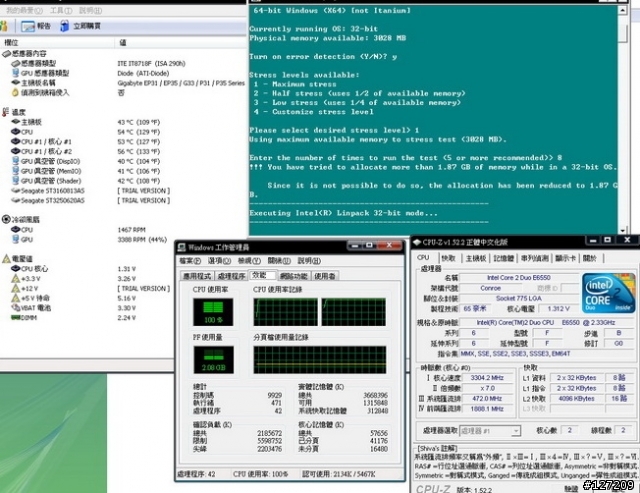The width and height of the screenshot is (640, 493).
Task: Click the Socket 775 LGA package field
Action: pyautogui.click(x=519, y=298)
